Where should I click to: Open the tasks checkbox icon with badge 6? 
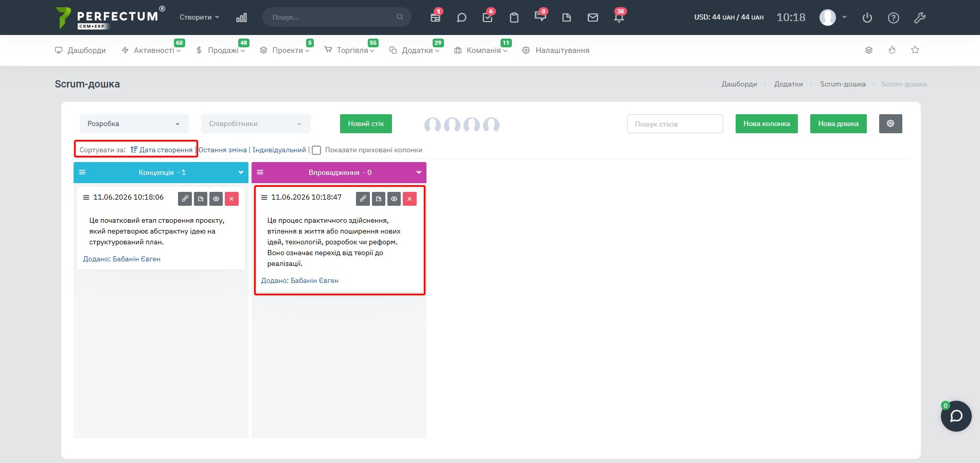coord(488,17)
